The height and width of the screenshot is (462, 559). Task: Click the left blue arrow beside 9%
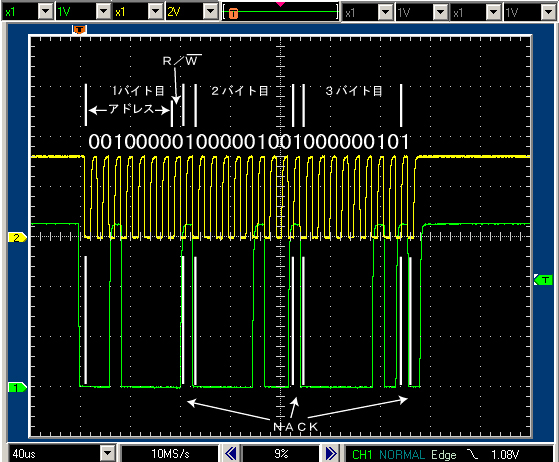point(231,453)
